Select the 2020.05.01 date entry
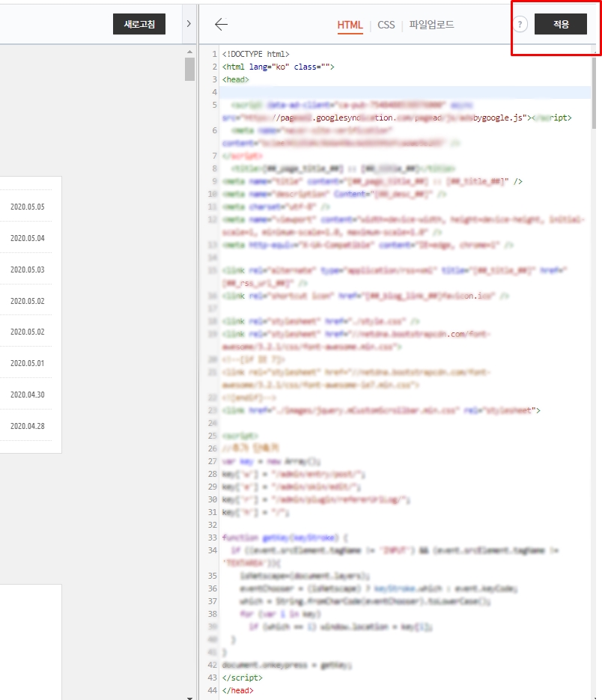Viewport: 602px width, 700px height. pos(28,363)
